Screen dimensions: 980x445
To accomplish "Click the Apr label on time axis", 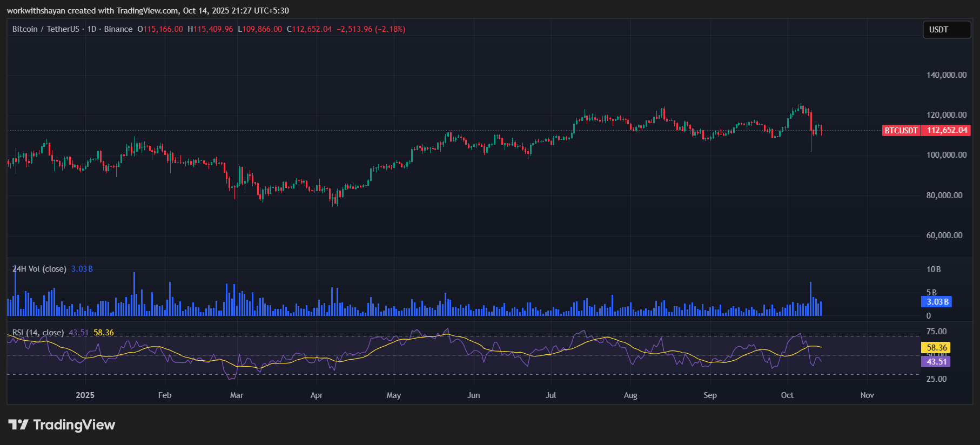I will (x=317, y=395).
